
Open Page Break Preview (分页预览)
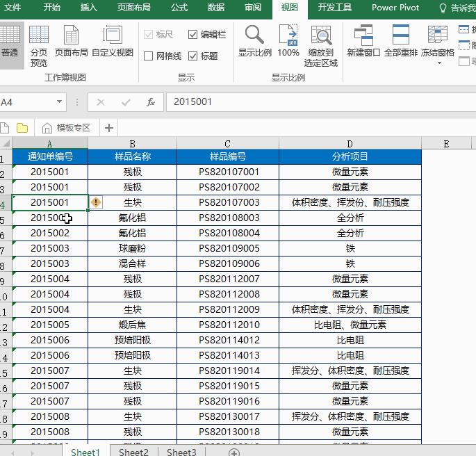click(x=38, y=46)
